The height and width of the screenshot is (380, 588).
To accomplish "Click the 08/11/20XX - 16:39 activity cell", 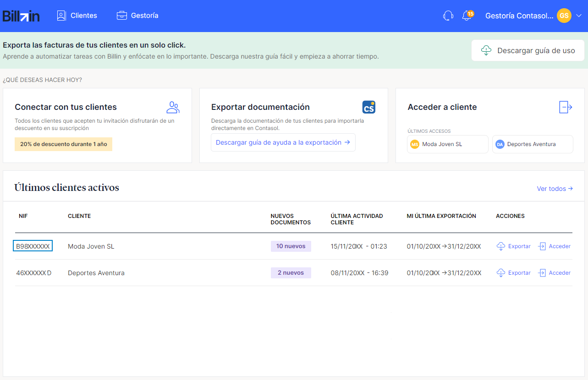I will click(360, 273).
